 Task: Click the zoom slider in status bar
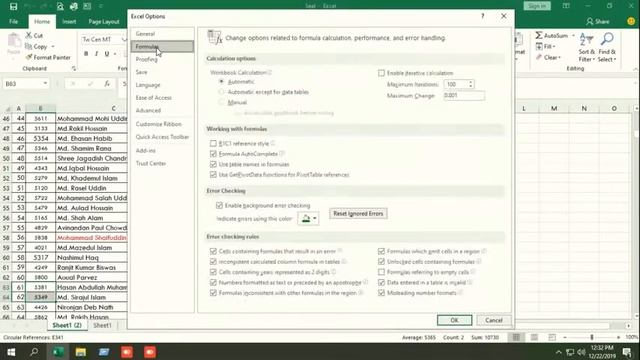(592, 337)
